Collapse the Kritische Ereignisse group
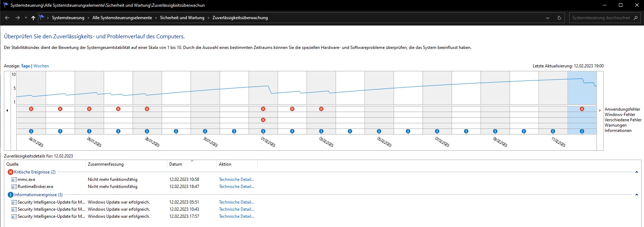 point(637,172)
